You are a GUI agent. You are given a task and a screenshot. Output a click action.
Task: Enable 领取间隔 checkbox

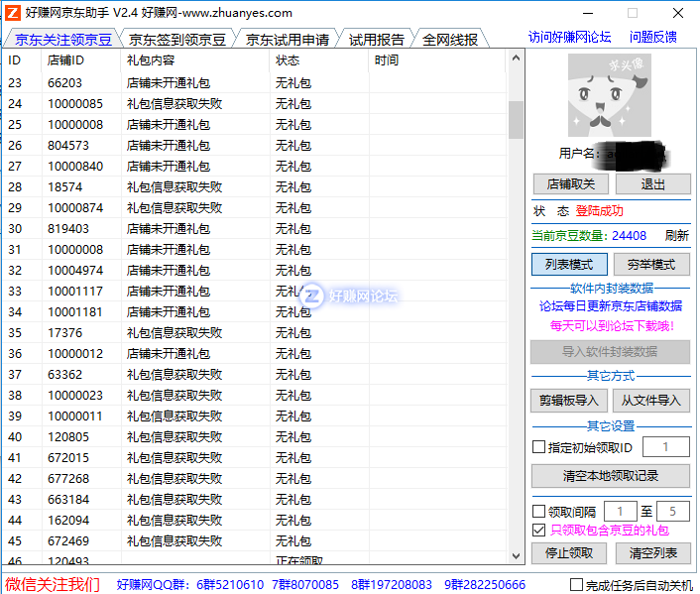tap(538, 511)
